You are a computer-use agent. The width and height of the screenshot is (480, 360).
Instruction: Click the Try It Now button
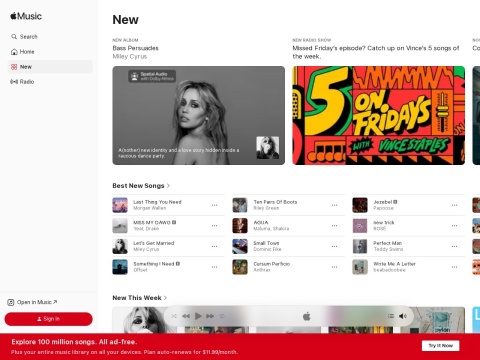tap(440, 346)
